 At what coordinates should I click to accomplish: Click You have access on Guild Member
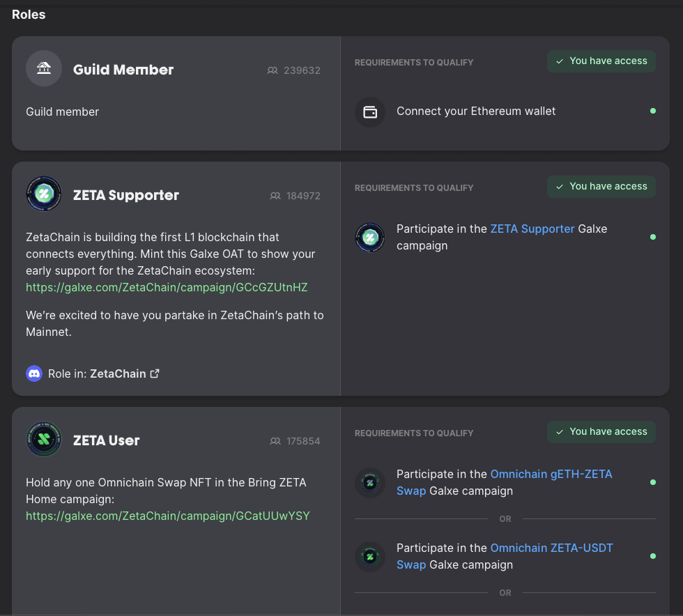[x=601, y=61]
